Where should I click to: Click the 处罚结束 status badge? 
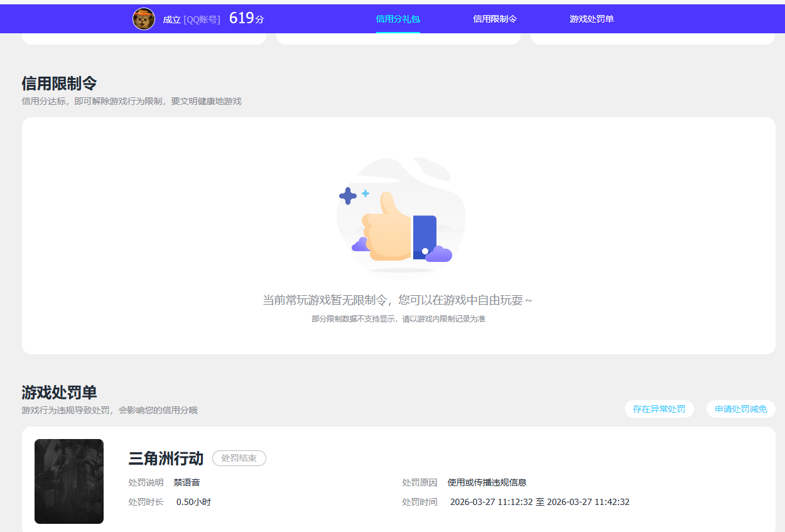239,459
